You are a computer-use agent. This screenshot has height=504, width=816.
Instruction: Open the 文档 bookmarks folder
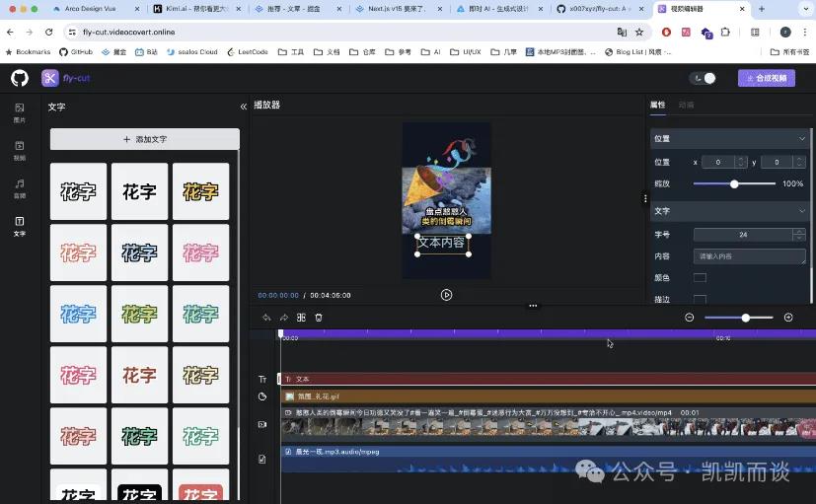click(x=327, y=52)
